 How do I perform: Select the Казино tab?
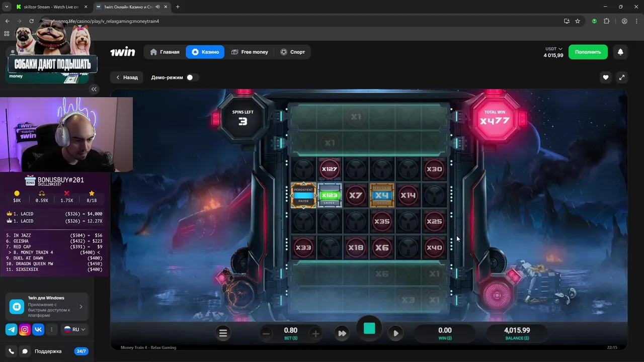pos(205,52)
